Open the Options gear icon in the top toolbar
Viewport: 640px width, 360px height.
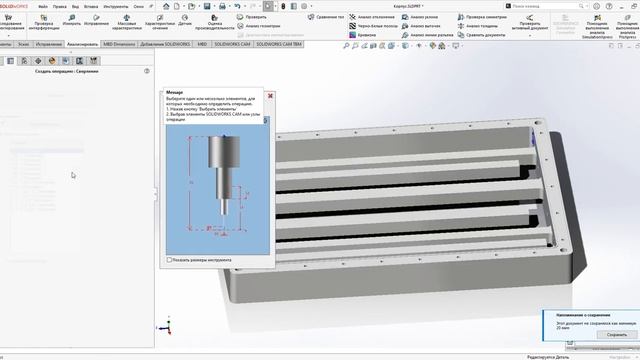tap(304, 6)
